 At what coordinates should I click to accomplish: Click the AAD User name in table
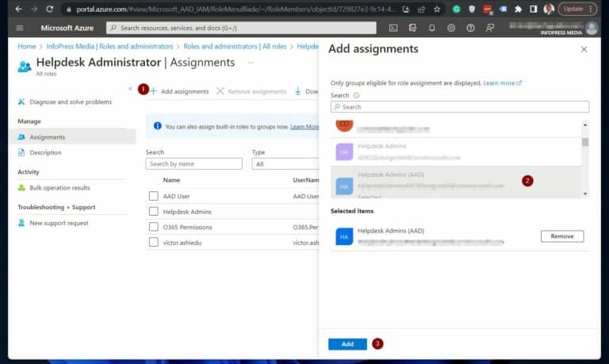pyautogui.click(x=176, y=196)
